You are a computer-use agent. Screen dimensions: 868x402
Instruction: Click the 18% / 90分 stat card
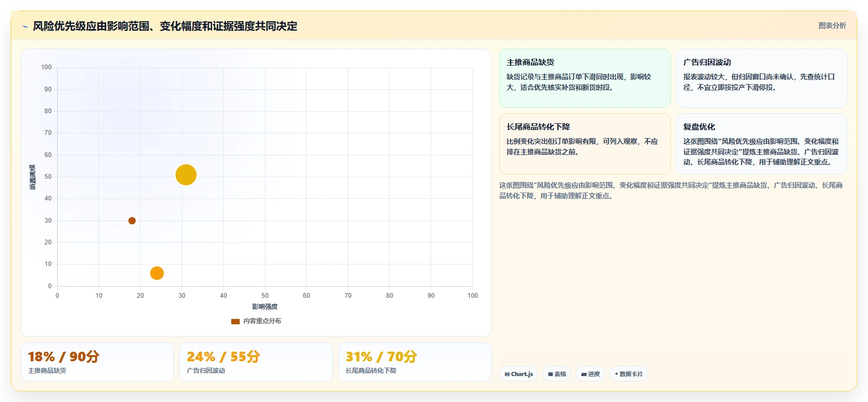pos(97,362)
